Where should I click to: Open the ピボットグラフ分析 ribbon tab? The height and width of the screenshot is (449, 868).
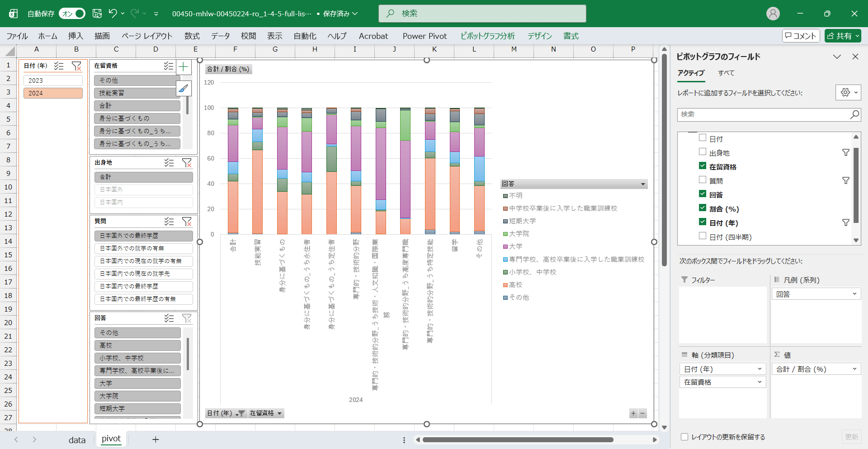[x=487, y=36]
